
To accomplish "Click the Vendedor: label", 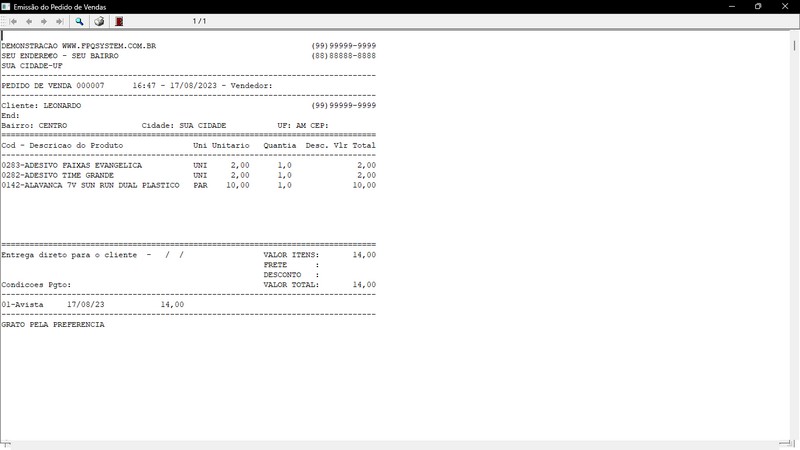I will click(252, 86).
